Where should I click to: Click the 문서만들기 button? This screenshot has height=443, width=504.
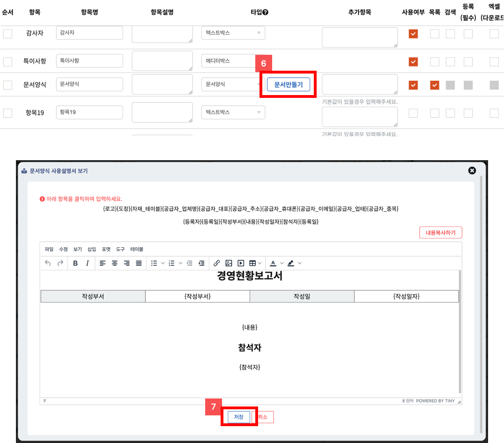[288, 84]
